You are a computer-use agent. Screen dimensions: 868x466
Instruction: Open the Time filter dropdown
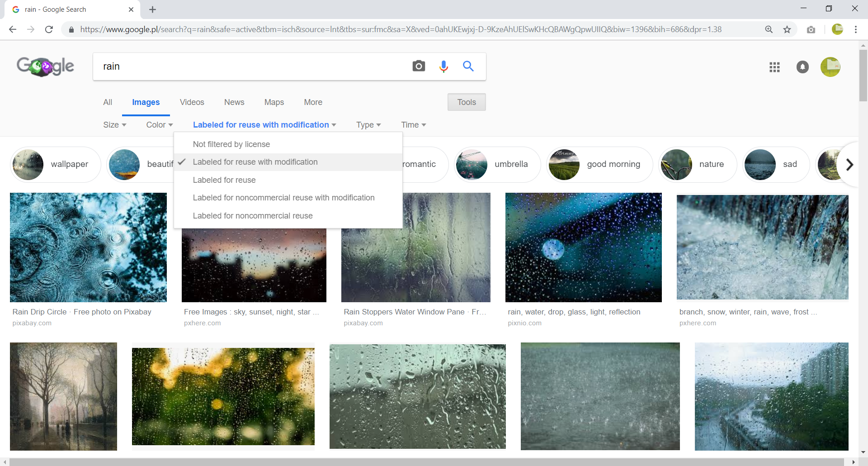(413, 125)
